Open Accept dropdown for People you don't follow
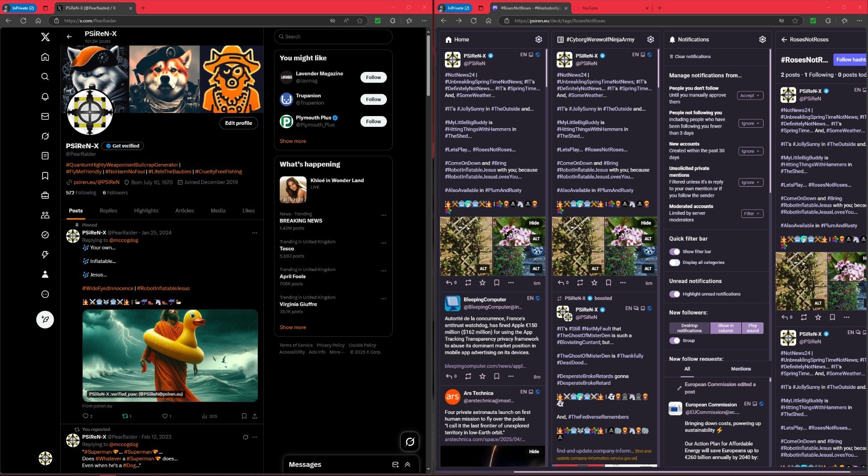This screenshot has width=868, height=476. pos(750,96)
